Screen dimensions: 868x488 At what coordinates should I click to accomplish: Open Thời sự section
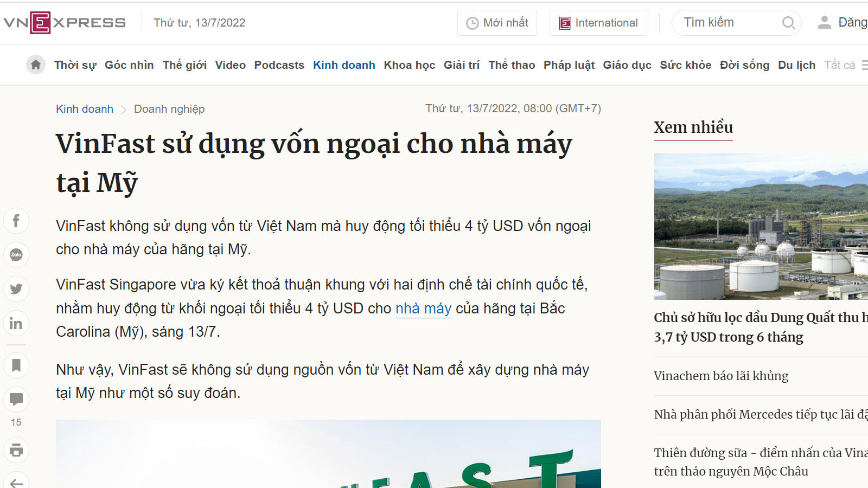pyautogui.click(x=75, y=65)
